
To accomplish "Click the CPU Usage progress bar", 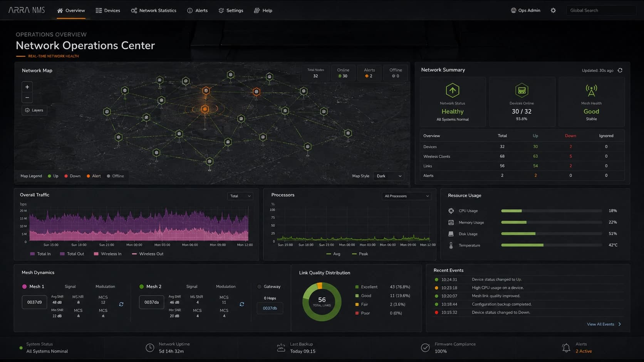I will (x=552, y=211).
